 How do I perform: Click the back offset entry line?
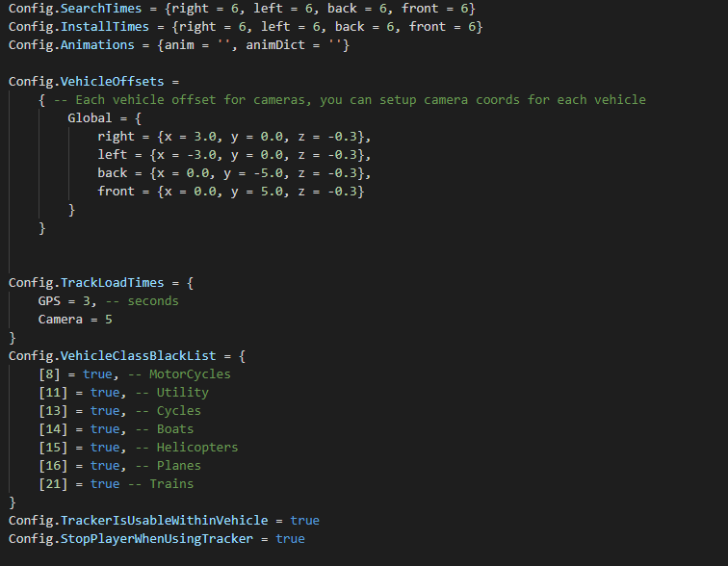(x=233, y=173)
